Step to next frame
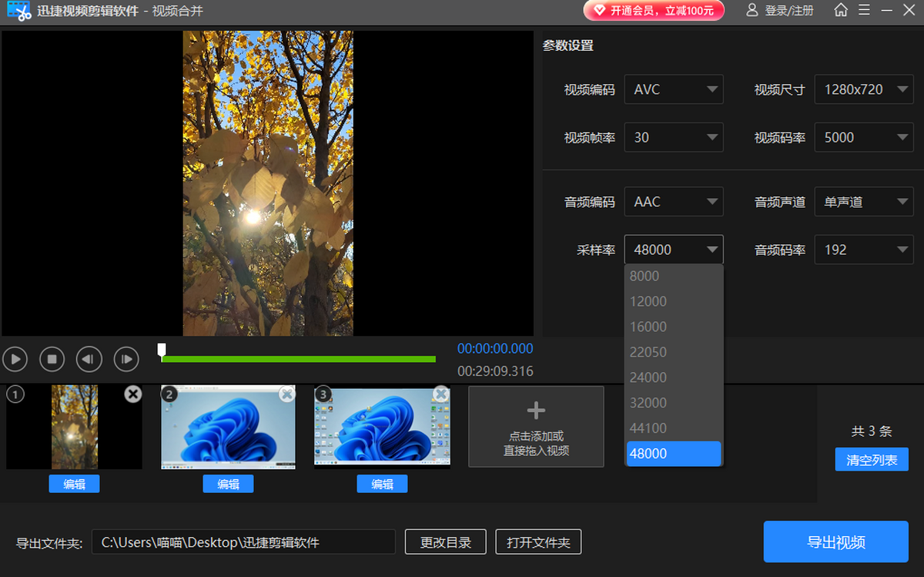This screenshot has height=577, width=924. point(126,359)
